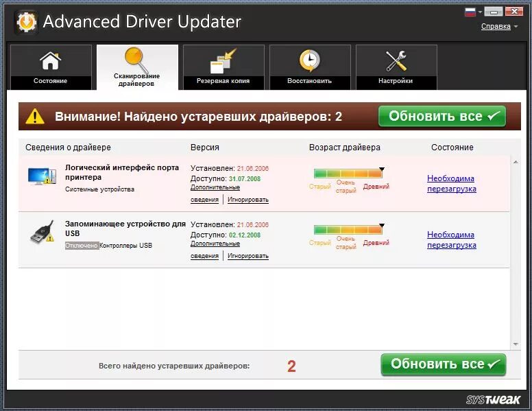Click the Russian flag language icon
The height and width of the screenshot is (411, 532).
click(x=470, y=12)
